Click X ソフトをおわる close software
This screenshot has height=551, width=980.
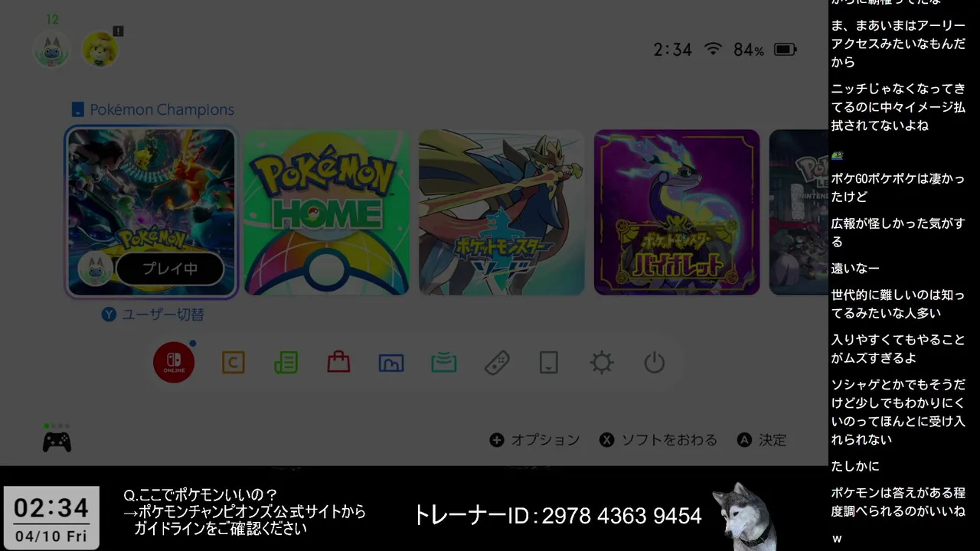coord(658,440)
